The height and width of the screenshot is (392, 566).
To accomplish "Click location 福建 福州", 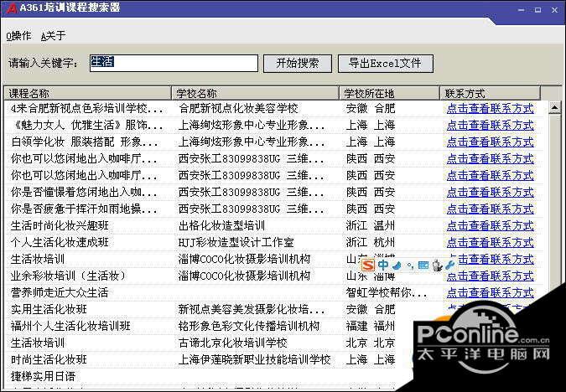I will point(371,327).
